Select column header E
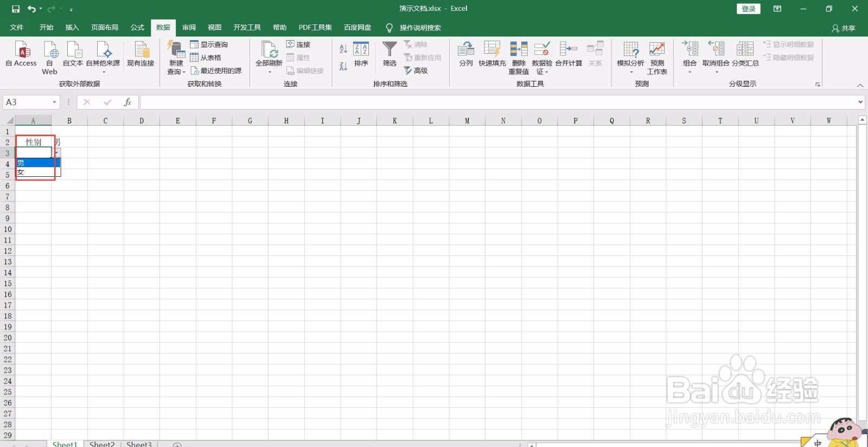Screen dimensions: 868x447 pos(177,120)
